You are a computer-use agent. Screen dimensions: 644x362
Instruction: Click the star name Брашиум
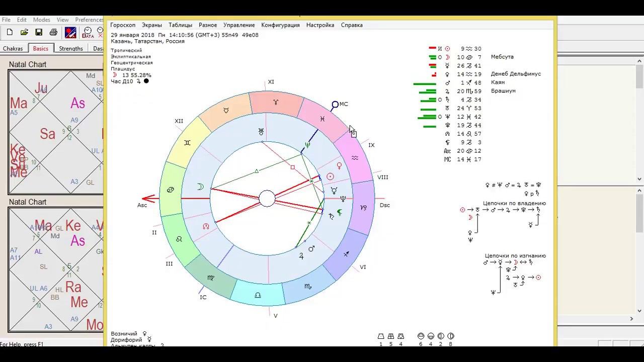click(503, 91)
